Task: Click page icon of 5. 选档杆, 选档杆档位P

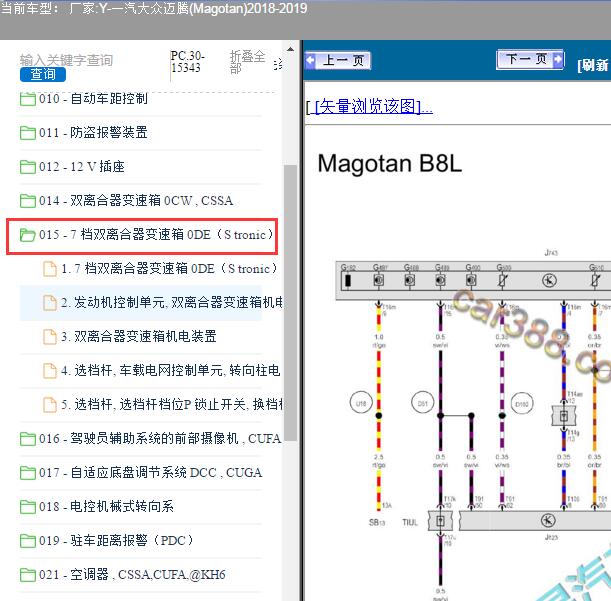Action: [50, 404]
